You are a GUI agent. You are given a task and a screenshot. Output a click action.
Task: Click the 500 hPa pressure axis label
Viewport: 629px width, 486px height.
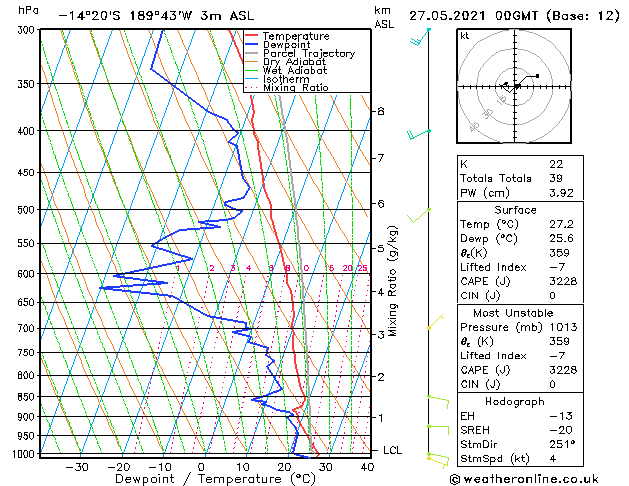(27, 210)
